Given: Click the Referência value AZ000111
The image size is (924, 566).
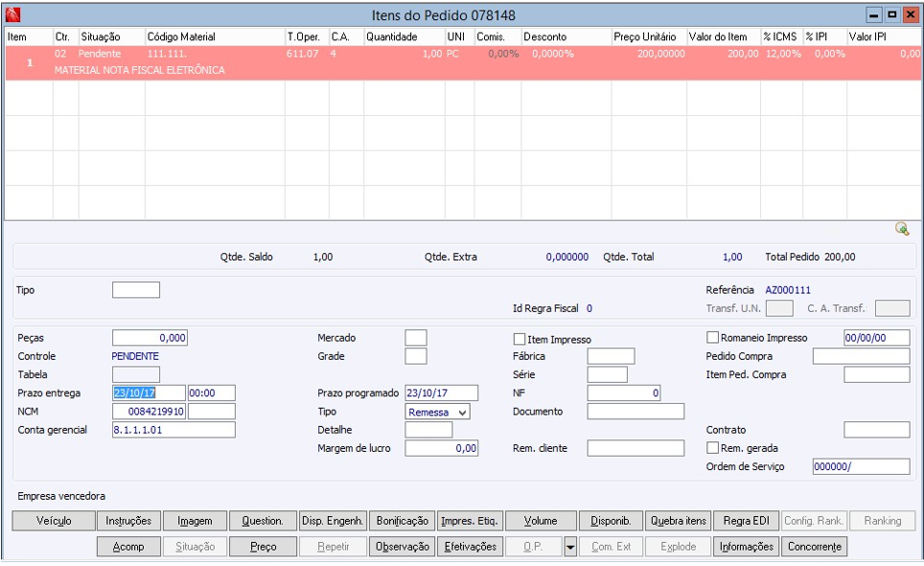Looking at the screenshot, I should point(788,290).
